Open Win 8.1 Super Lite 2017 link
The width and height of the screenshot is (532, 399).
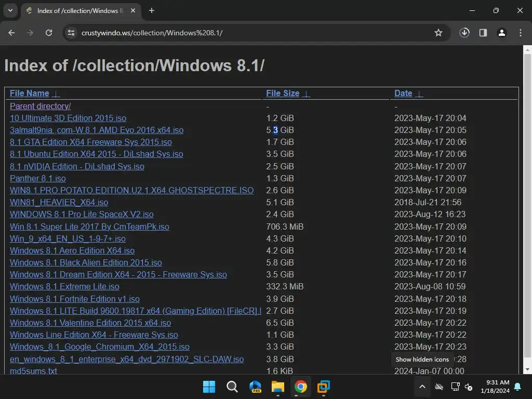(89, 227)
